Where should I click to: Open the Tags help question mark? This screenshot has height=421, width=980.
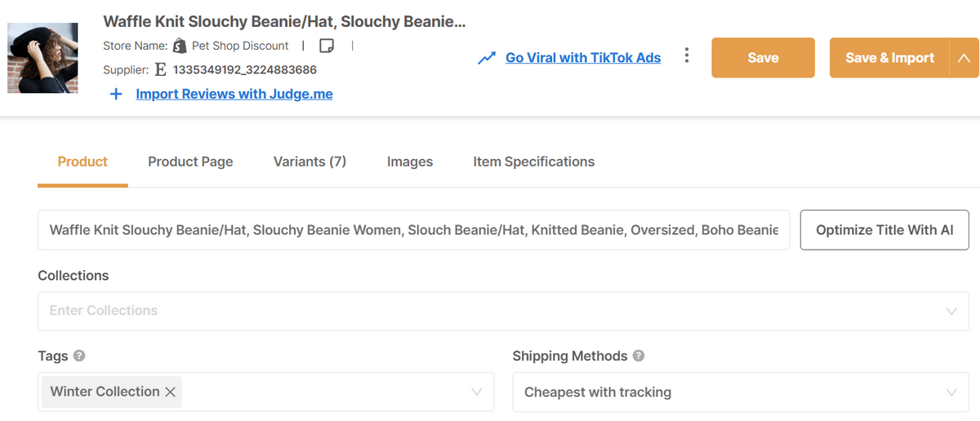(79, 356)
